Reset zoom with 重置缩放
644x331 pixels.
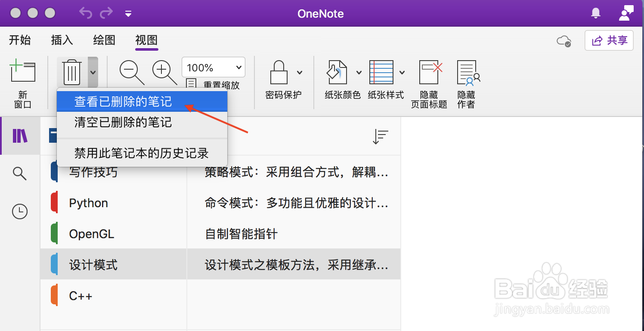[213, 85]
